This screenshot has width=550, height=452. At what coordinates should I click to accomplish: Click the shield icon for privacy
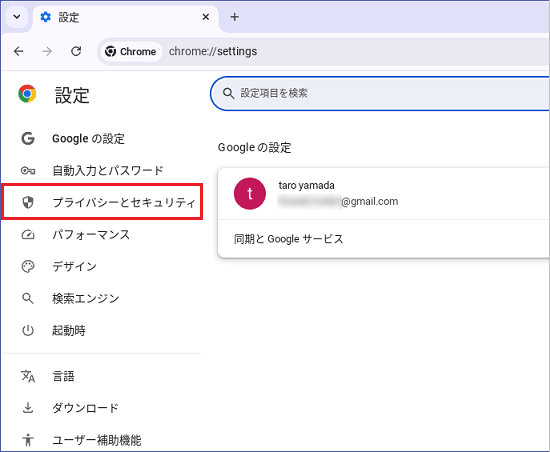pyautogui.click(x=28, y=202)
